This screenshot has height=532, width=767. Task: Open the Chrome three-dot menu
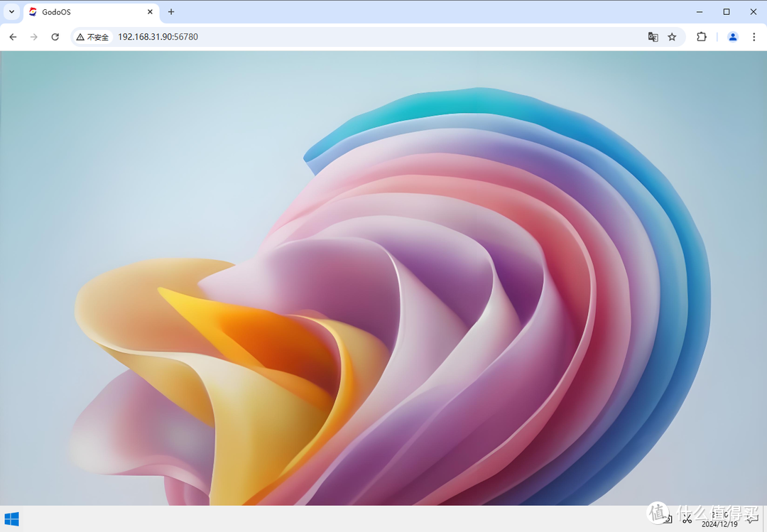[754, 37]
